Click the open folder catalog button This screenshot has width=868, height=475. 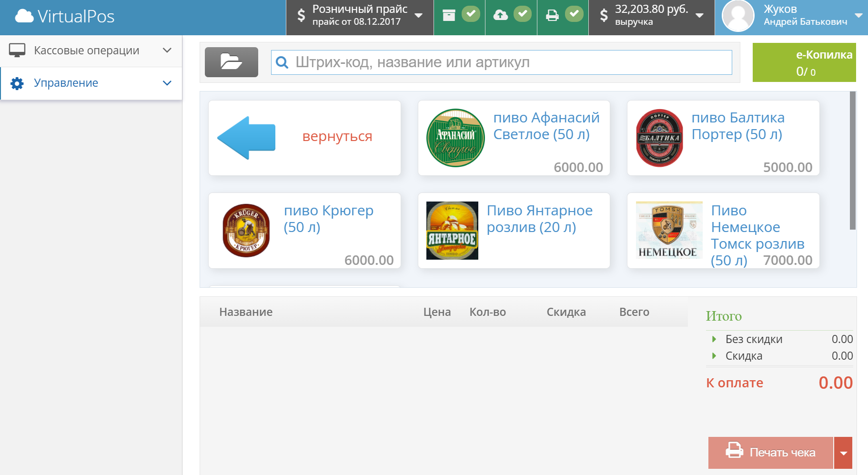click(232, 62)
